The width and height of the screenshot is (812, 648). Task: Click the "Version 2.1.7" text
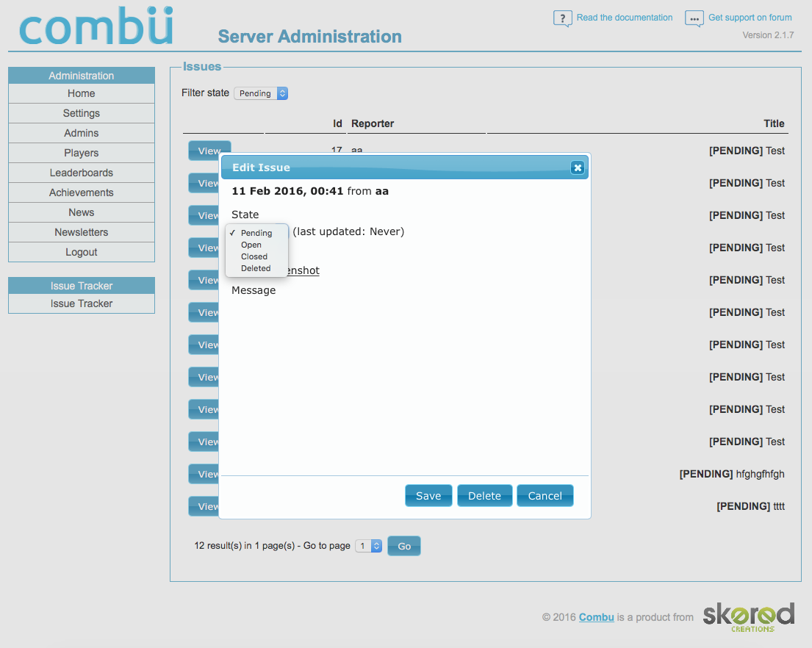pos(768,35)
